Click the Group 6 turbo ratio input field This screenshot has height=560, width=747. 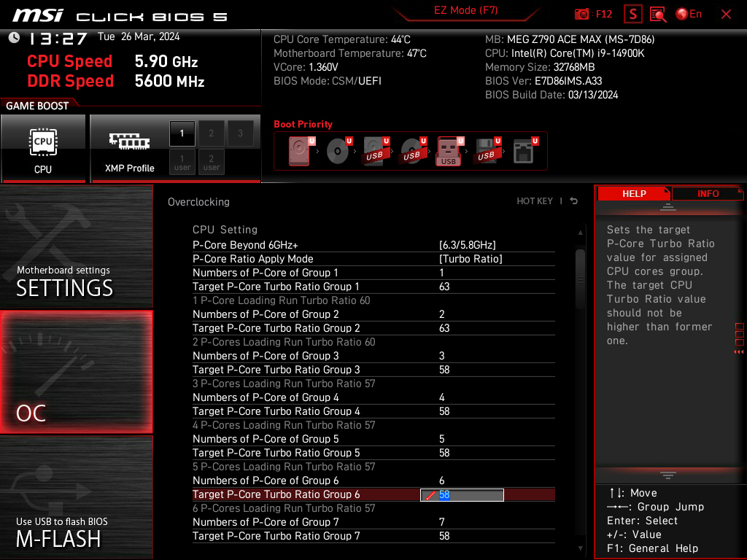tap(462, 495)
